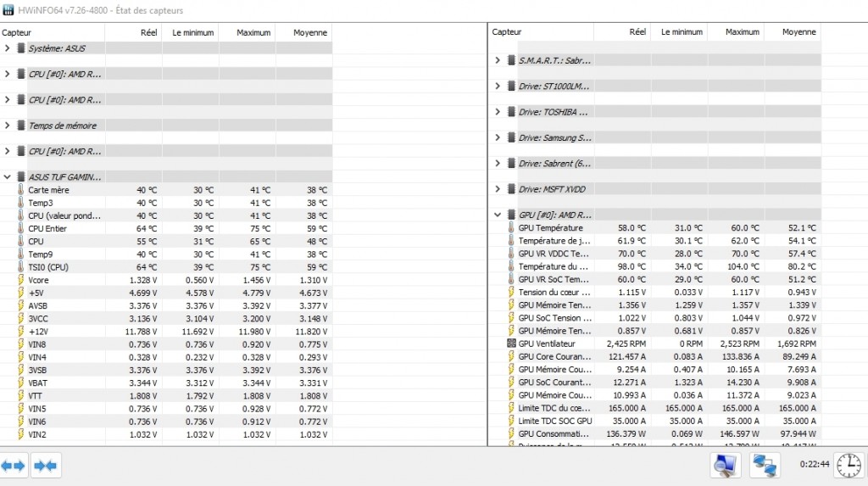
Task: Click the GPU Consommati... bolt icon
Action: pos(511,434)
